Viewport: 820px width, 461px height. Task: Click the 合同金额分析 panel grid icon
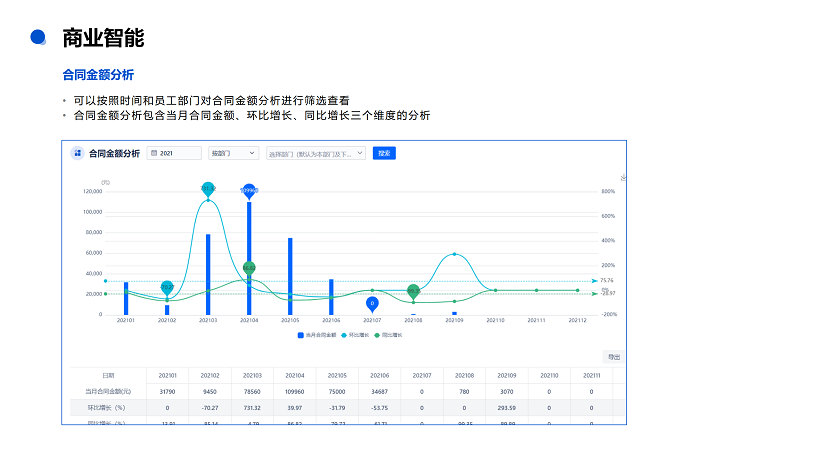click(77, 153)
